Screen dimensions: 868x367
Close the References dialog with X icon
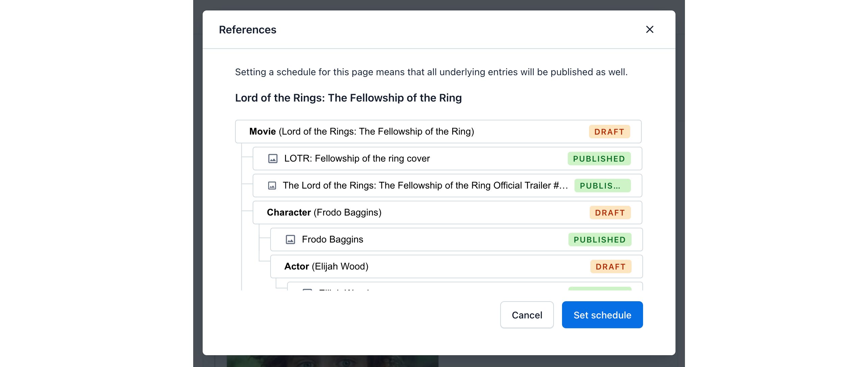click(x=649, y=30)
